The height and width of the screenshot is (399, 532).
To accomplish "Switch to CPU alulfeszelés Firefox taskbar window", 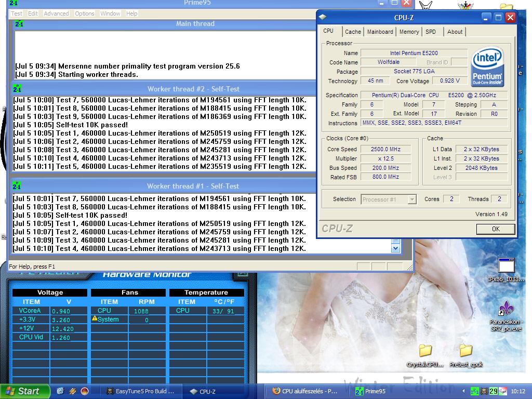I will pos(308,391).
